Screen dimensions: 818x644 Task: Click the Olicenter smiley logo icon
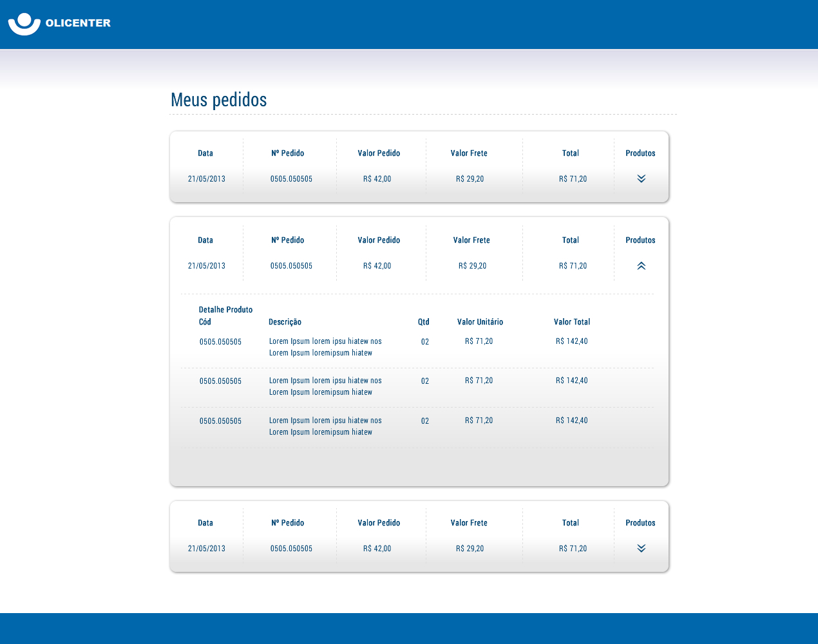pos(24,24)
